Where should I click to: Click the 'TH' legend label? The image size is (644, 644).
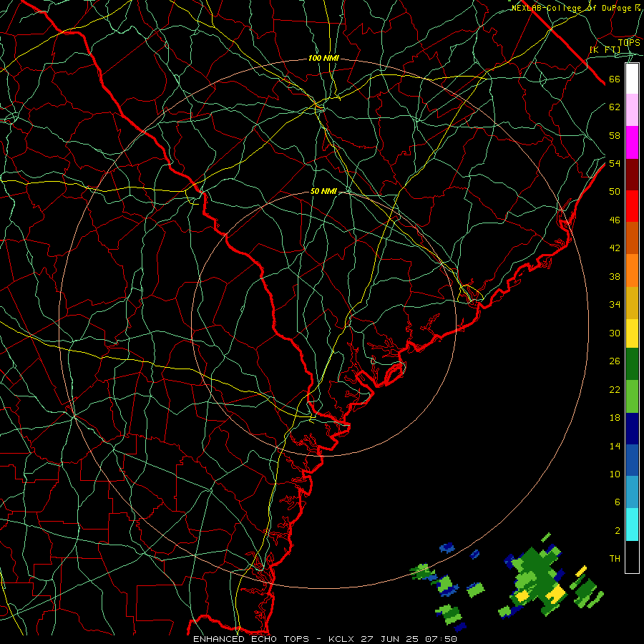pos(615,559)
